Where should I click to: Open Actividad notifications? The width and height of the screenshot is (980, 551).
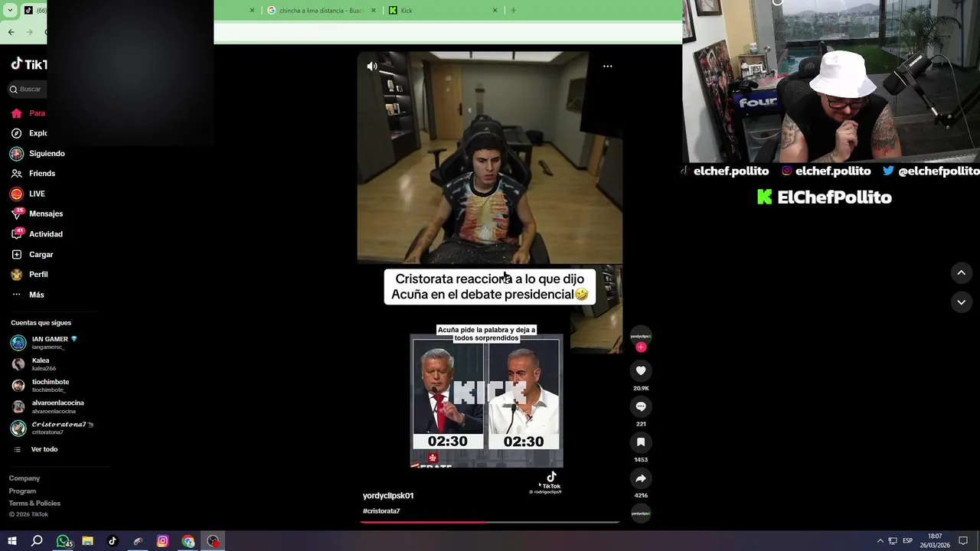[37, 234]
